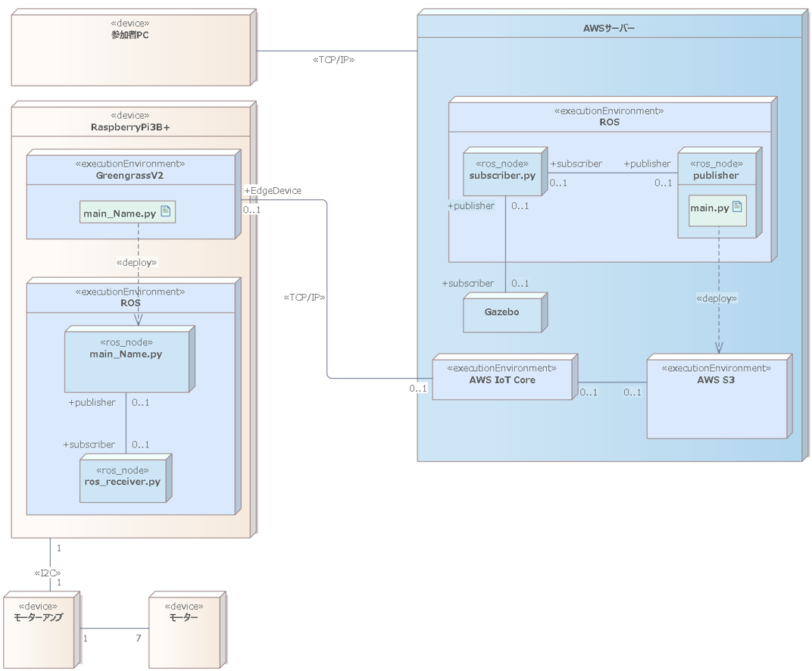Select the «deploy» label under GreengrassV2
This screenshot has height=671, width=812.
(136, 263)
